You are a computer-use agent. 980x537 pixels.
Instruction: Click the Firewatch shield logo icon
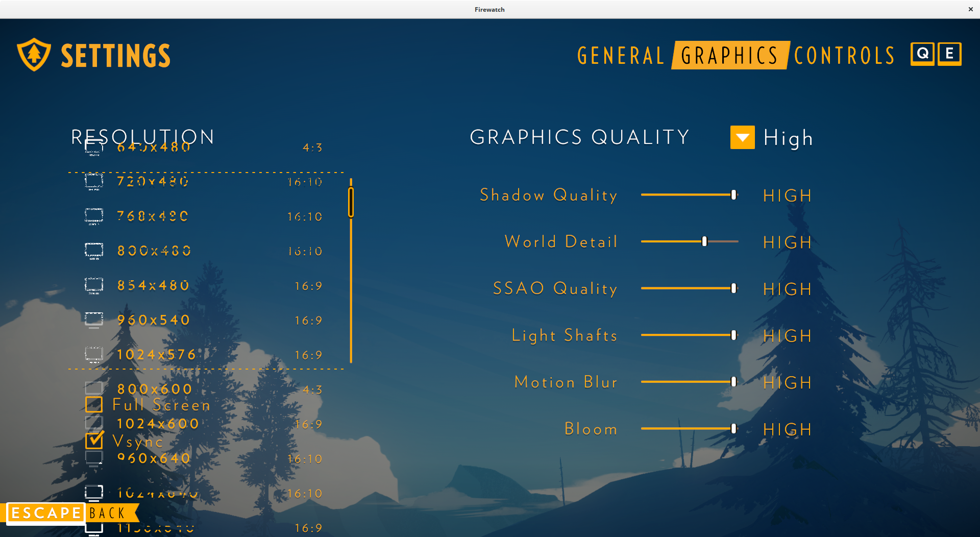coord(34,55)
